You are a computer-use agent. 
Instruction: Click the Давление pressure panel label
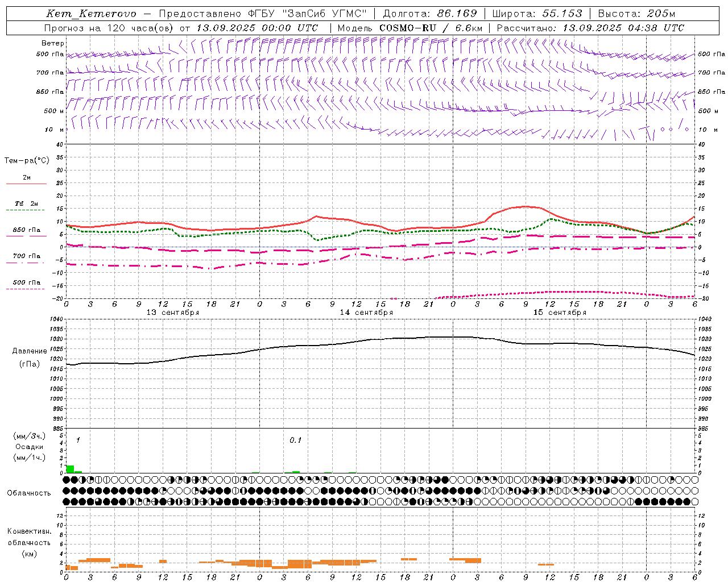30,351
